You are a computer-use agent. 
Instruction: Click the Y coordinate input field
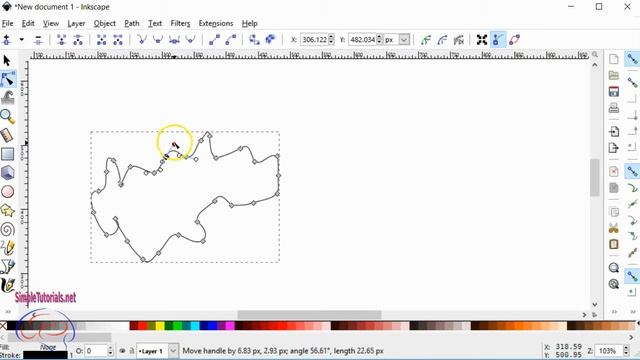[x=362, y=40]
